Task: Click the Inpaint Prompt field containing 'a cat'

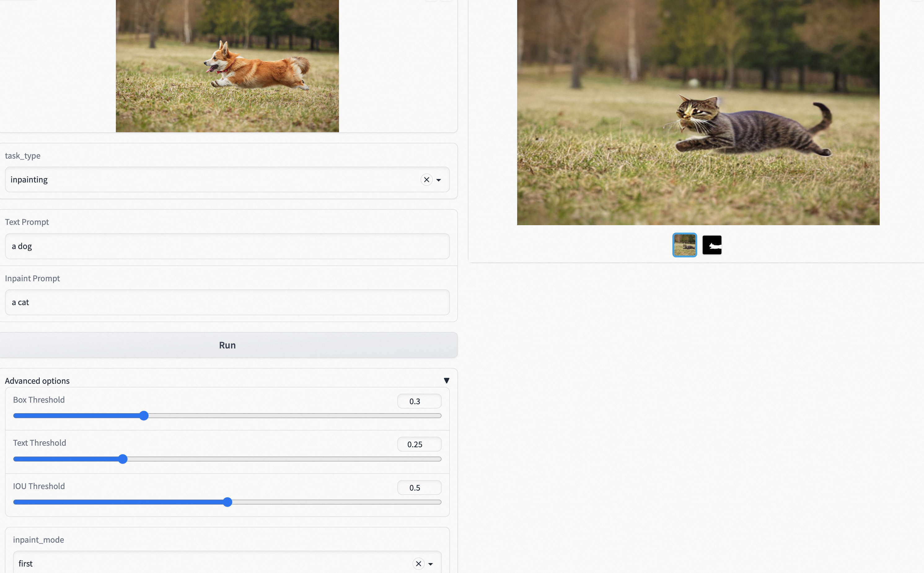Action: click(227, 302)
